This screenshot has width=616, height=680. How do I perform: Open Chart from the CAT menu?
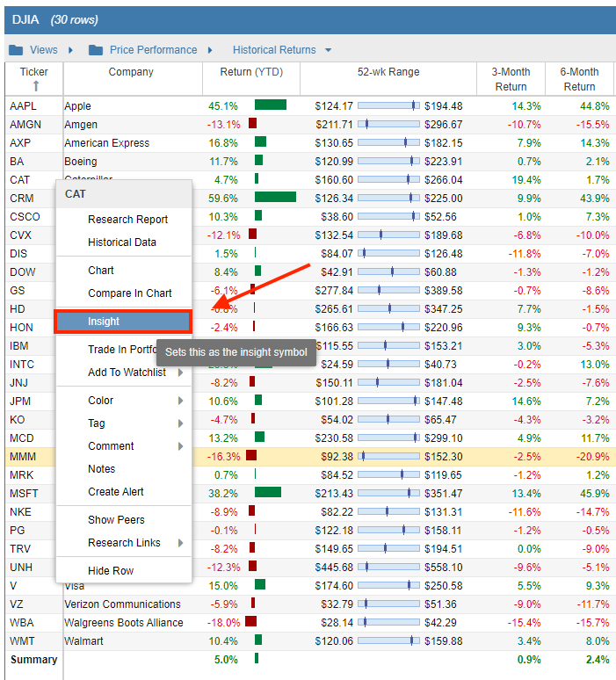click(101, 271)
